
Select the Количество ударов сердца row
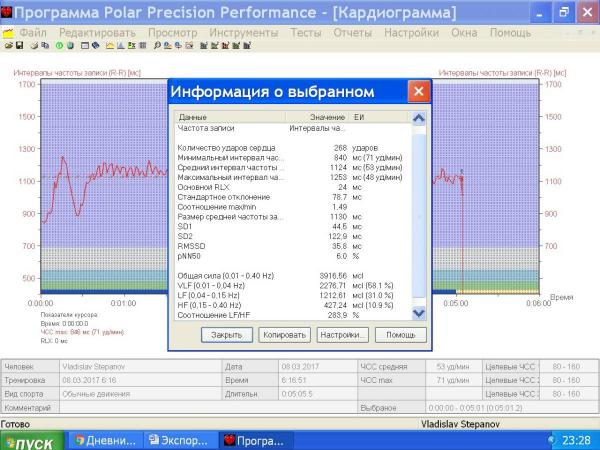293,148
